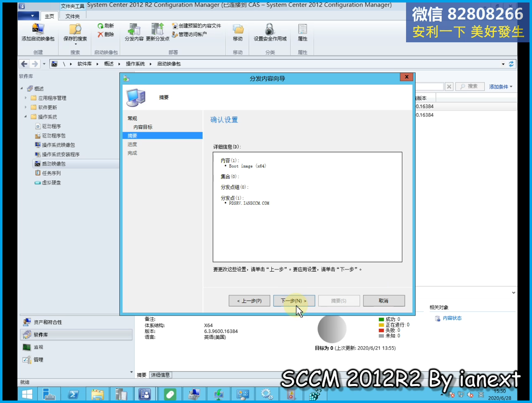This screenshot has height=403, width=532.
Task: Click Next (下一步) button in wizard
Action: pyautogui.click(x=294, y=301)
